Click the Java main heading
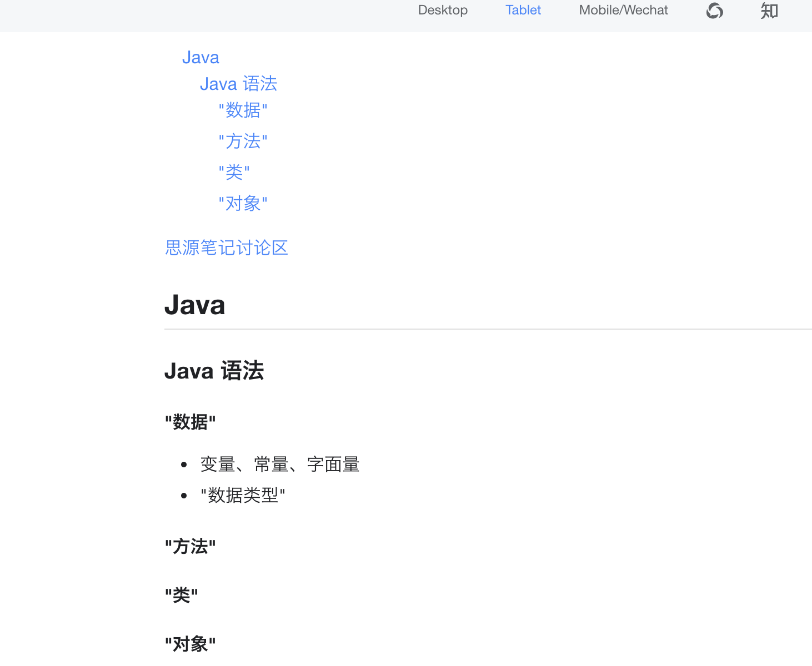Viewport: 812px width, 666px height. point(194,304)
